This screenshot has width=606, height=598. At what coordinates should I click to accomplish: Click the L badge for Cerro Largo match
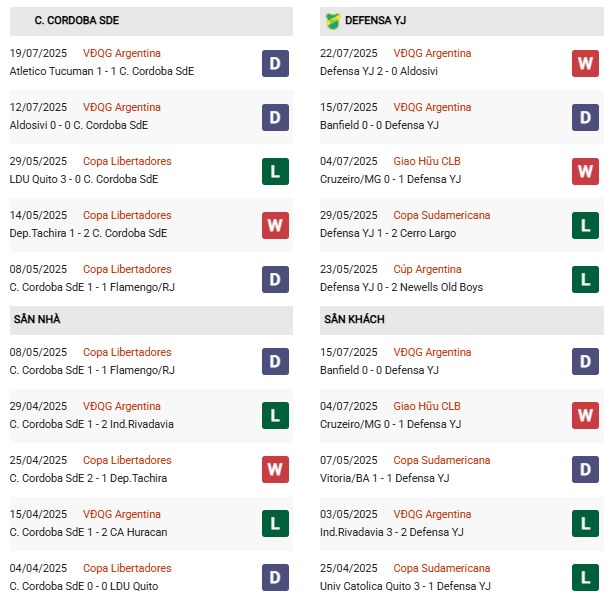[585, 225]
